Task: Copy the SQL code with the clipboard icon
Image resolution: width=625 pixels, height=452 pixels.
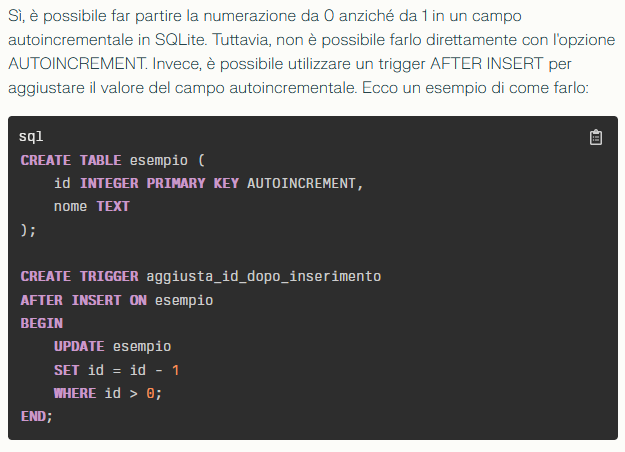Action: (x=596, y=138)
